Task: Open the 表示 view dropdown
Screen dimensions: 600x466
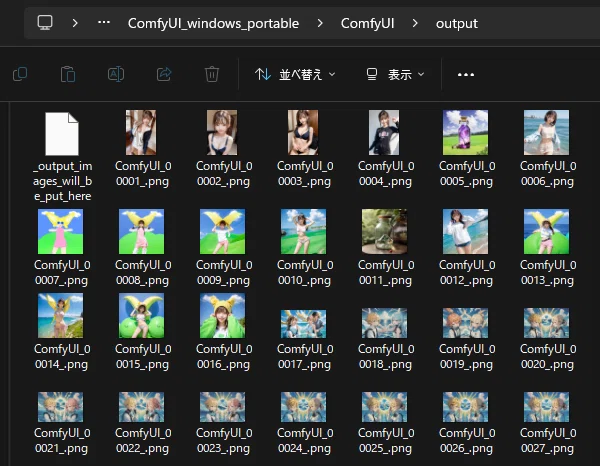Action: click(395, 74)
